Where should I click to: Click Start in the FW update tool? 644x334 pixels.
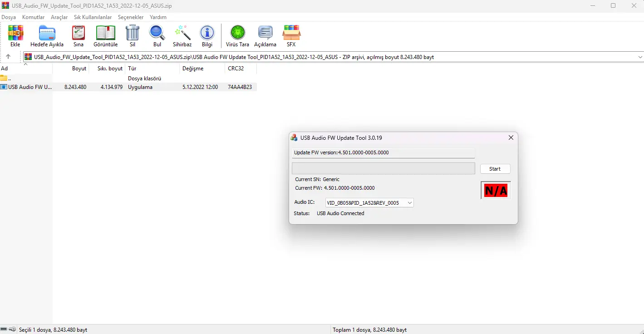tap(495, 169)
